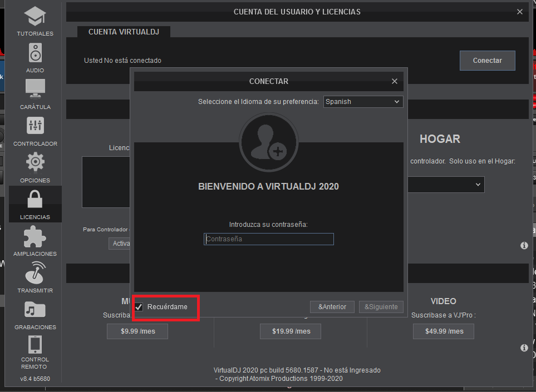The image size is (536, 392).
Task: Open the Grabaciones music folder section
Action: coord(35,315)
